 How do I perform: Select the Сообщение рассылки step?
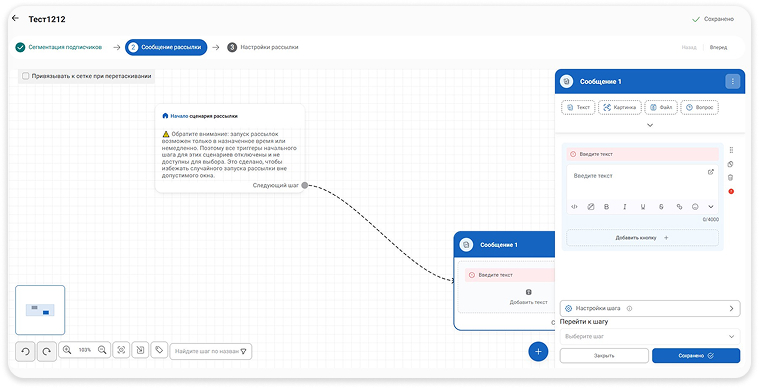(x=166, y=47)
